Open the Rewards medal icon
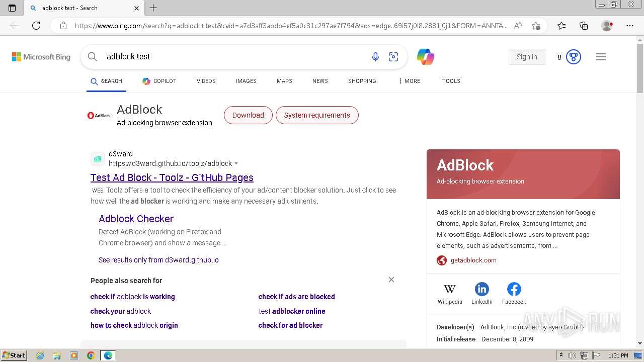Screen dimensions: 644x362 pyautogui.click(x=574, y=57)
